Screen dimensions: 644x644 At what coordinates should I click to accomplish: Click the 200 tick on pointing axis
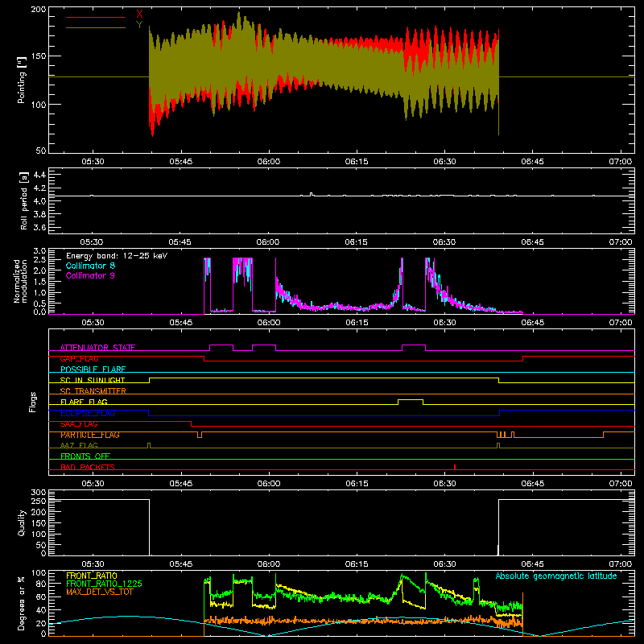38,10
